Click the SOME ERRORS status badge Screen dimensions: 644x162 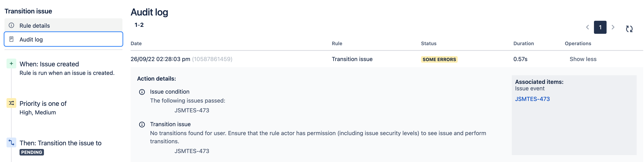coord(439,59)
